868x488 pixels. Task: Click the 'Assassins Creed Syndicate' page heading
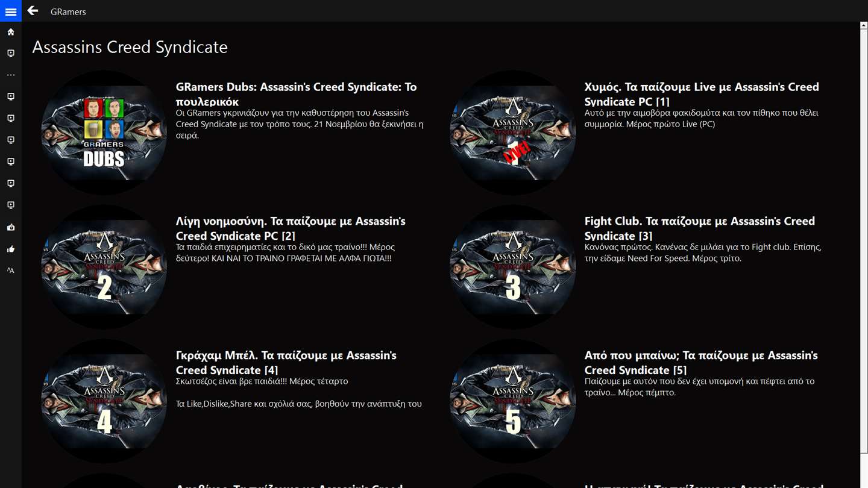(x=130, y=47)
